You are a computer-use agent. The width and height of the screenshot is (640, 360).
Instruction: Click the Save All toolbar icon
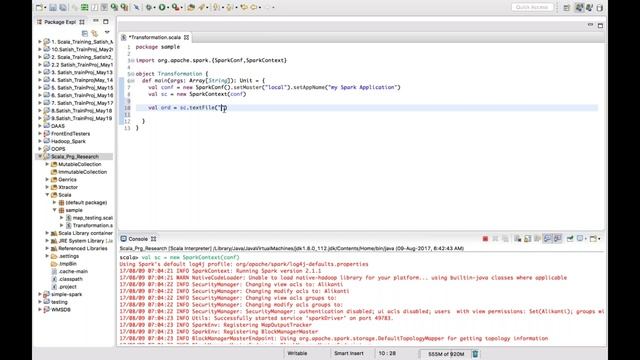click(63, 7)
